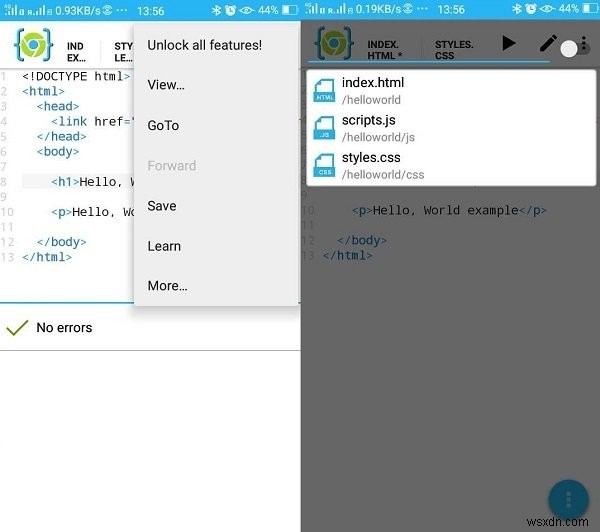Run the project with the play icon
The width and height of the screenshot is (600, 532).
[509, 43]
